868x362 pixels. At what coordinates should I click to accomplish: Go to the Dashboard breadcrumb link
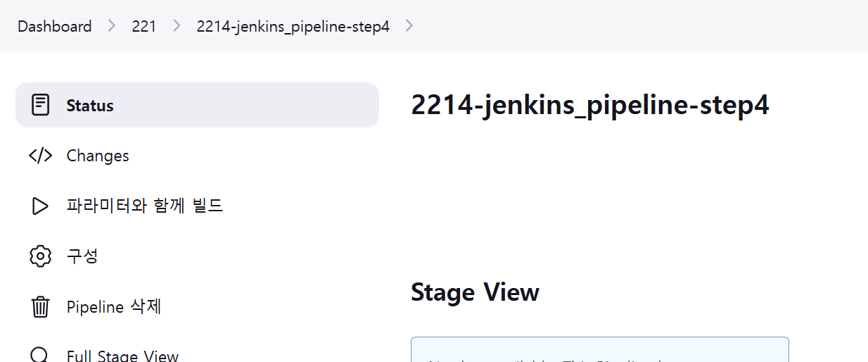[x=55, y=26]
